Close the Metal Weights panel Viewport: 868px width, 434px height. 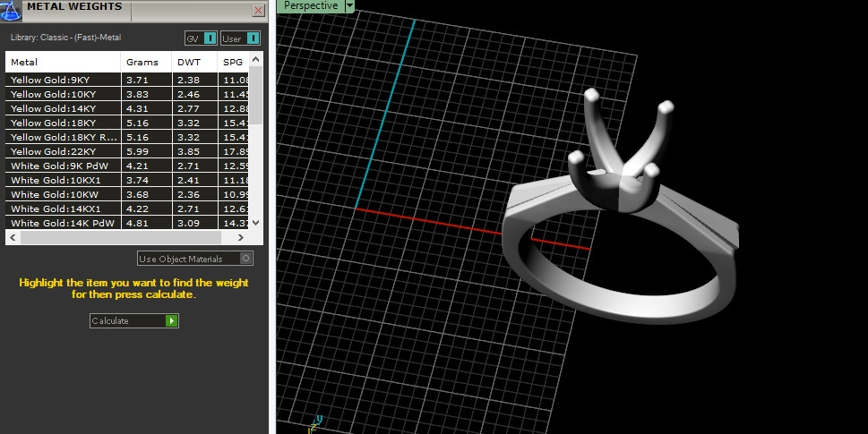point(258,10)
